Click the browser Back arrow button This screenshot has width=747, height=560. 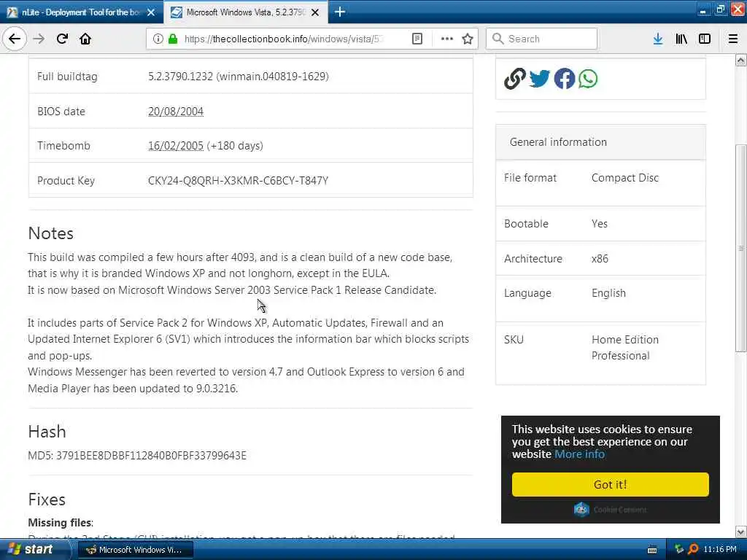pos(15,39)
